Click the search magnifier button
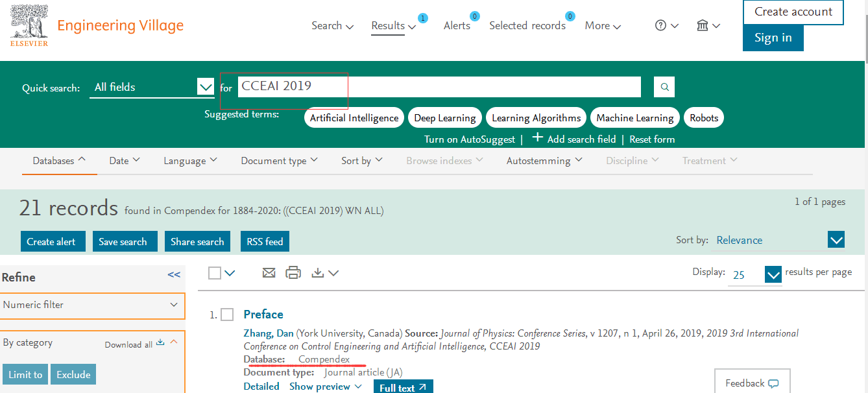Image resolution: width=868 pixels, height=393 pixels. (x=664, y=87)
